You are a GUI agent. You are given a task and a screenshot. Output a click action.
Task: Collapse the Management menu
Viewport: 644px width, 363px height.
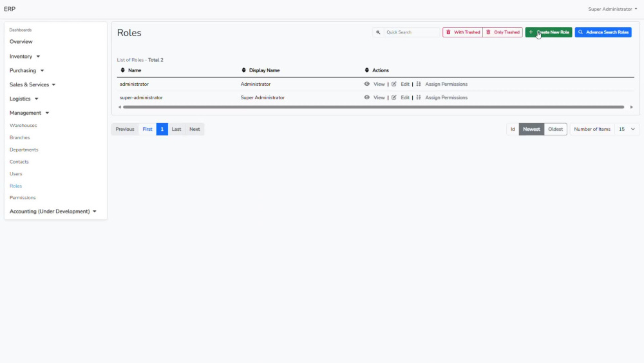(x=29, y=113)
